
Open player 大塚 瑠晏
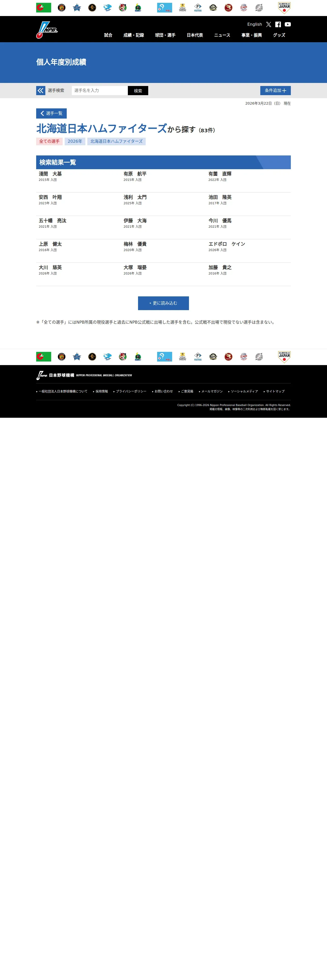coord(135,267)
